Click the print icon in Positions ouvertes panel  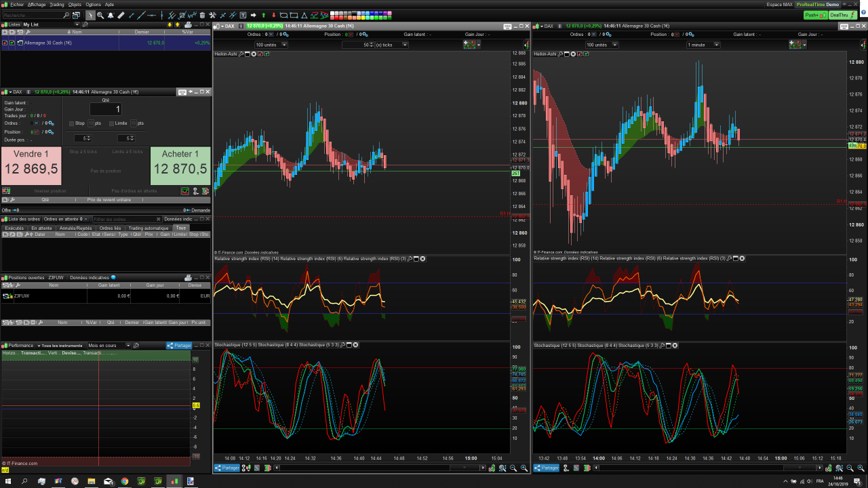(x=188, y=277)
